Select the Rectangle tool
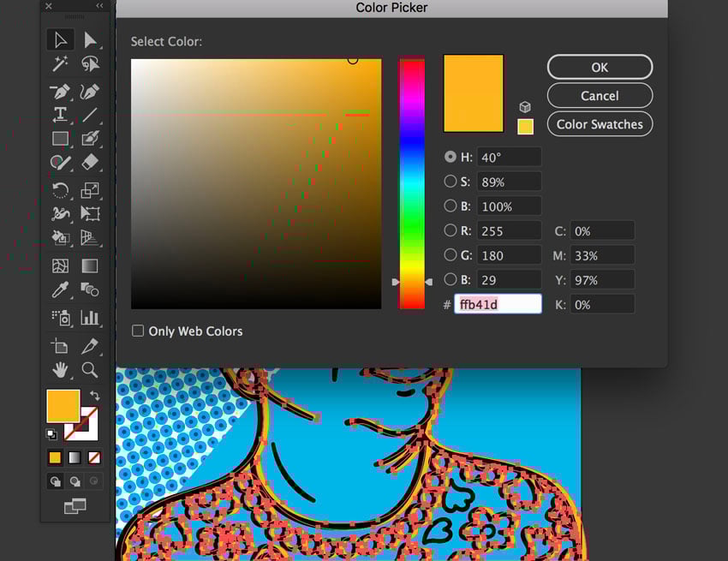Screen dimensions: 728x561 60,139
